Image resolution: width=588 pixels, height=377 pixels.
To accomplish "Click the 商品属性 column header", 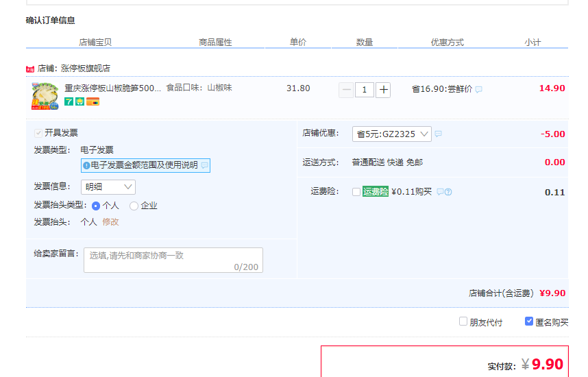I will coord(215,42).
